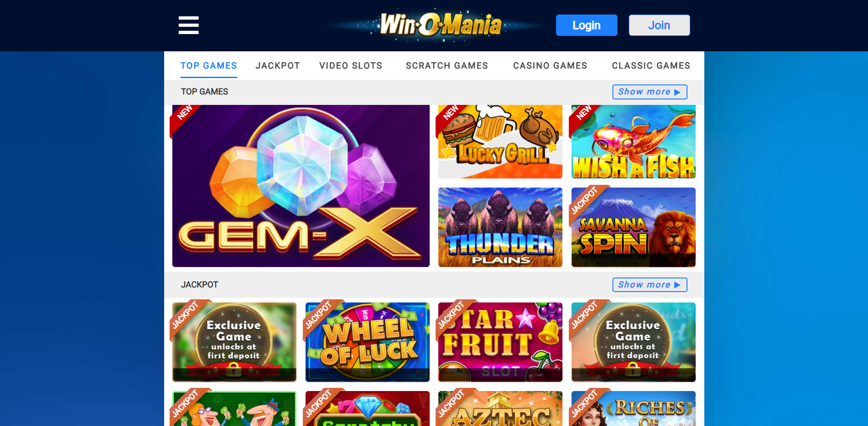
Task: Open the Star Fruit Slot game
Action: tap(500, 342)
